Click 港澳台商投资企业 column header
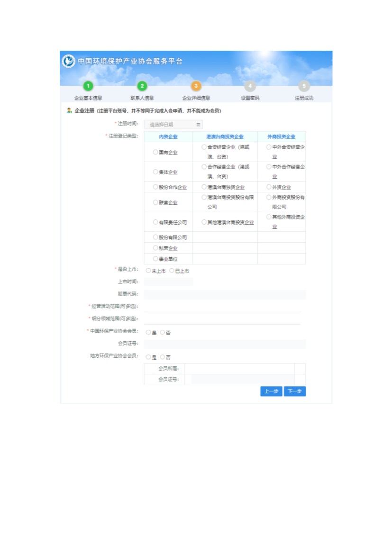The image size is (392, 554). click(225, 136)
